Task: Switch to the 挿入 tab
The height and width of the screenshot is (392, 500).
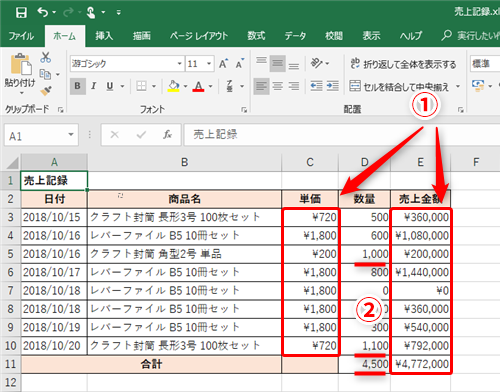Action: click(x=104, y=36)
